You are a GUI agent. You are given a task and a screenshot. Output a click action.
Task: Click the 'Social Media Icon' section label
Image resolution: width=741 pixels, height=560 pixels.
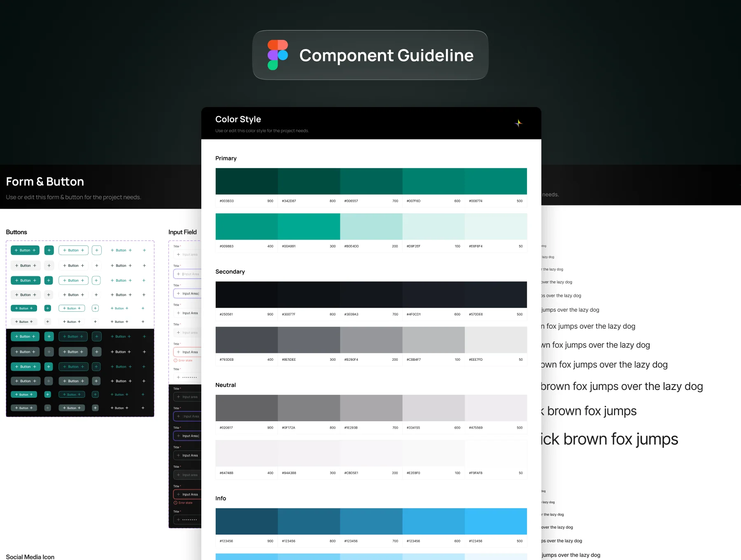[x=30, y=557]
